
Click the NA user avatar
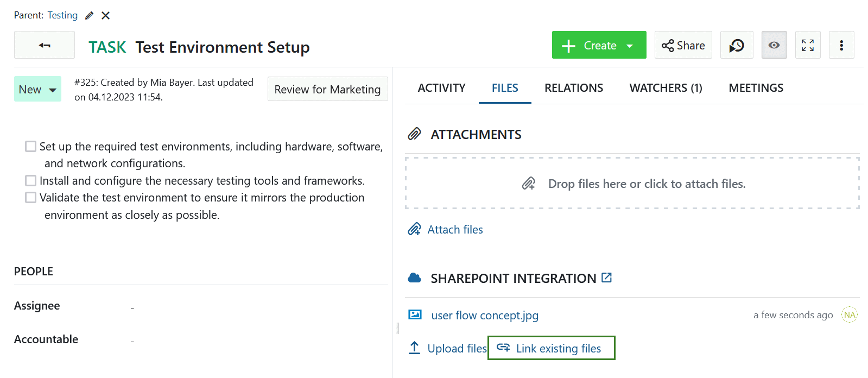coord(849,315)
